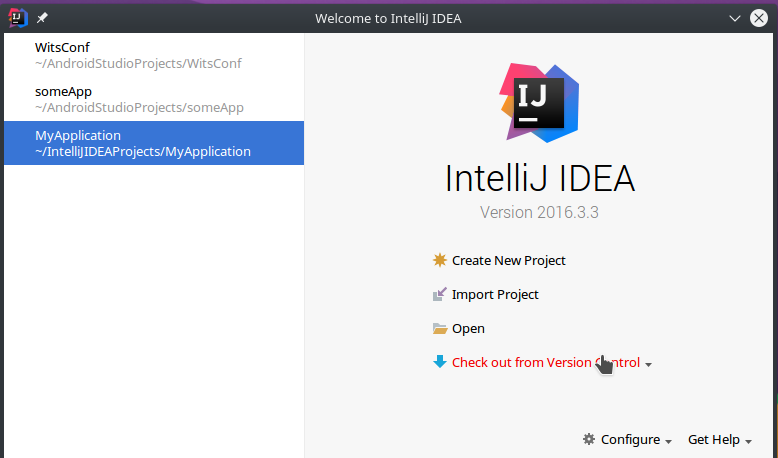Click the title bar chevron down button

pos(735,18)
